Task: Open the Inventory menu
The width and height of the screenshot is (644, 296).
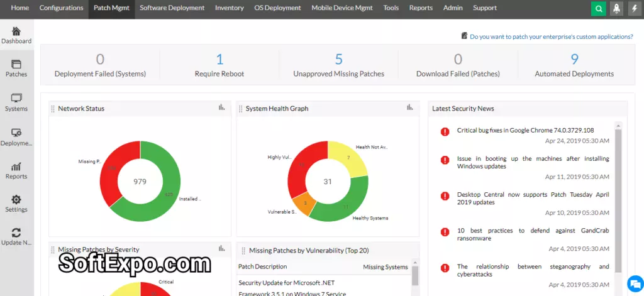Action: pos(229,8)
